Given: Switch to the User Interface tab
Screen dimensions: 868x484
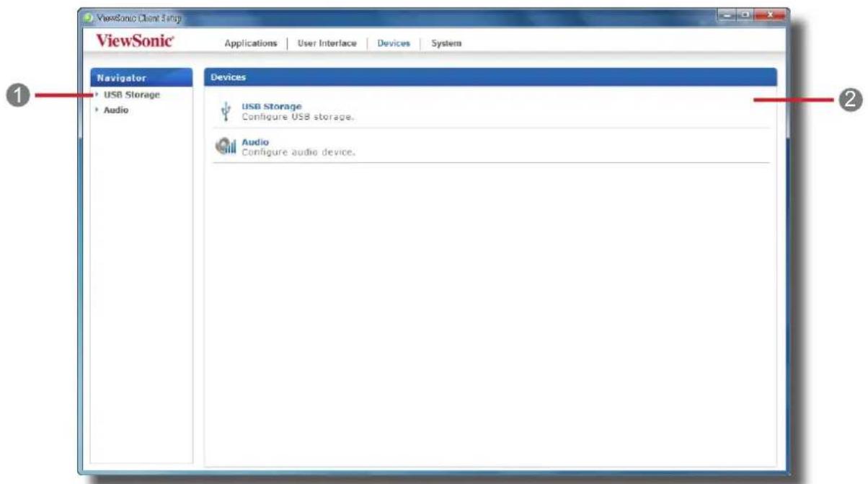Looking at the screenshot, I should point(327,43).
